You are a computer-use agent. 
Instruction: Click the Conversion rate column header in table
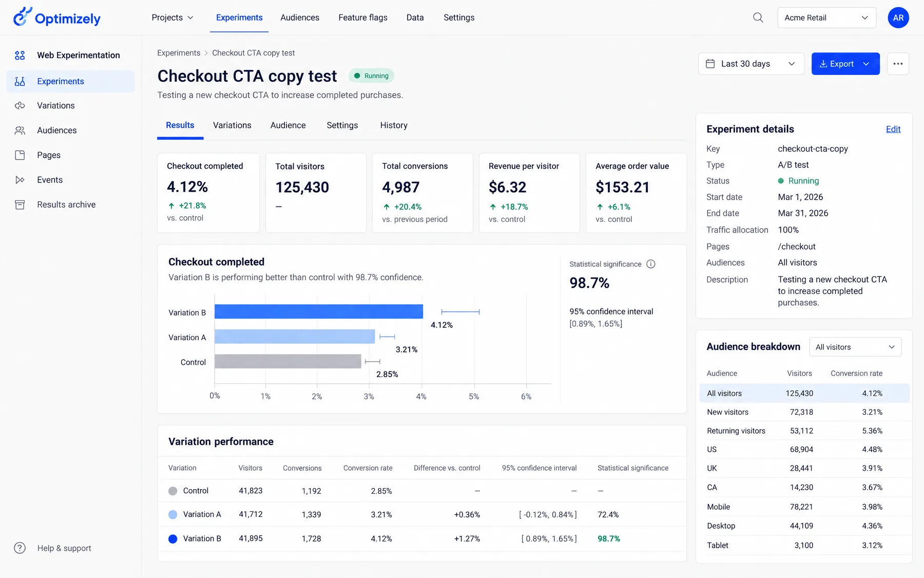(368, 468)
